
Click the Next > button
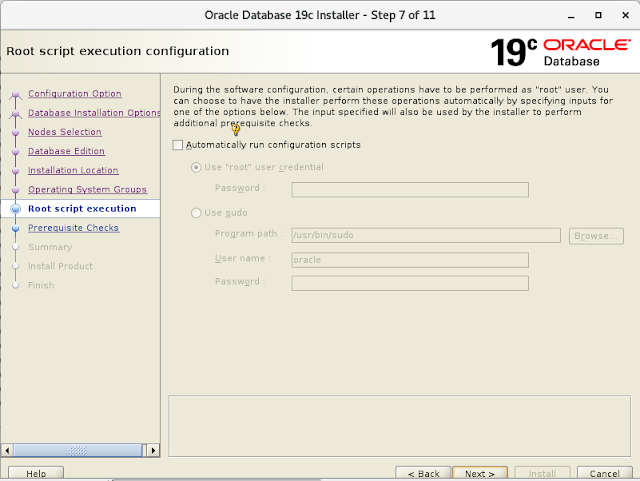point(480,474)
